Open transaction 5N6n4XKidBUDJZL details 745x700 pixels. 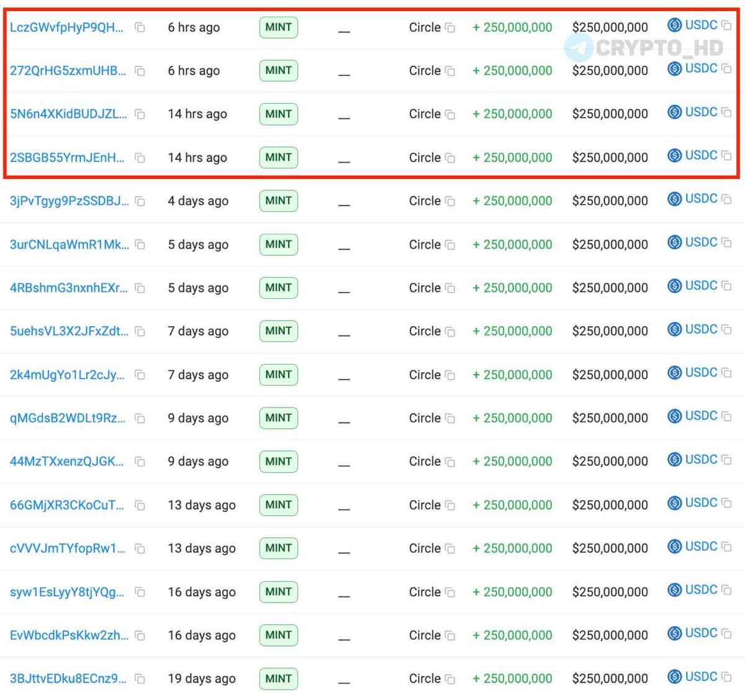click(68, 114)
